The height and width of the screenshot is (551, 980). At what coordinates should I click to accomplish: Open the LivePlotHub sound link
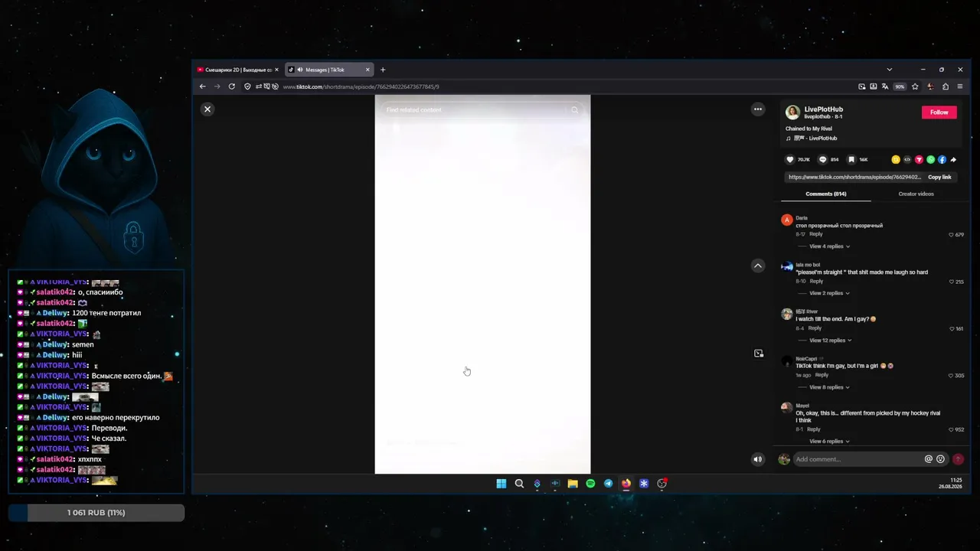pyautogui.click(x=817, y=139)
